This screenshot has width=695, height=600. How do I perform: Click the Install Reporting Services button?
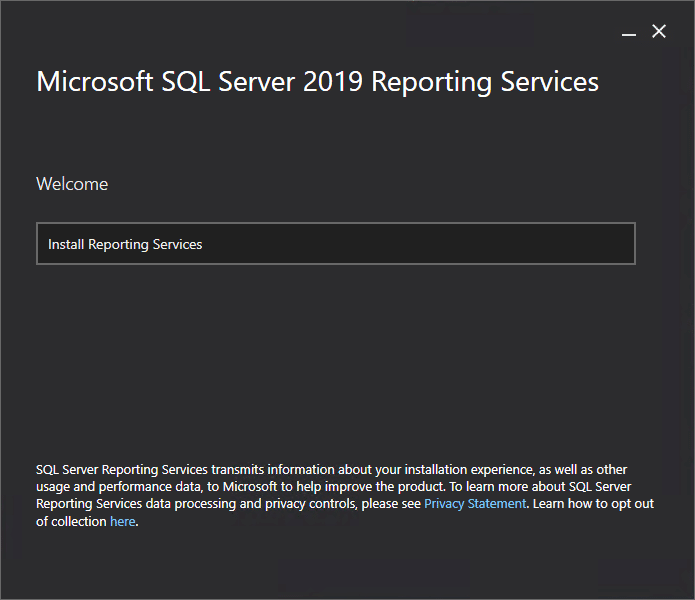(x=335, y=244)
